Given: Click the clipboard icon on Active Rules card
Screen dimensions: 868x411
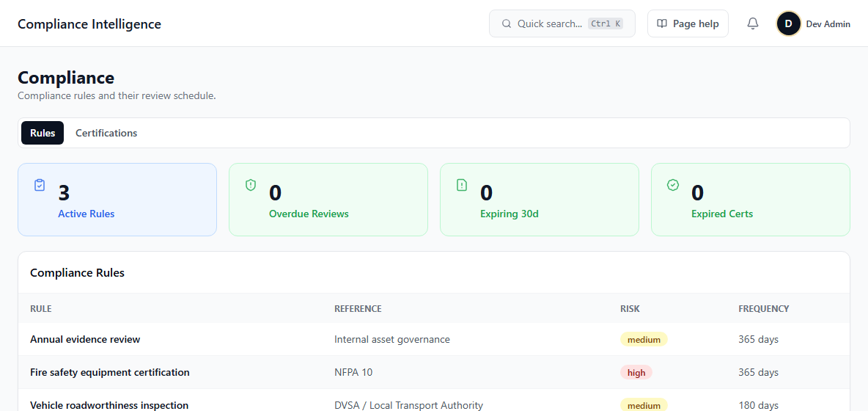Looking at the screenshot, I should [40, 185].
